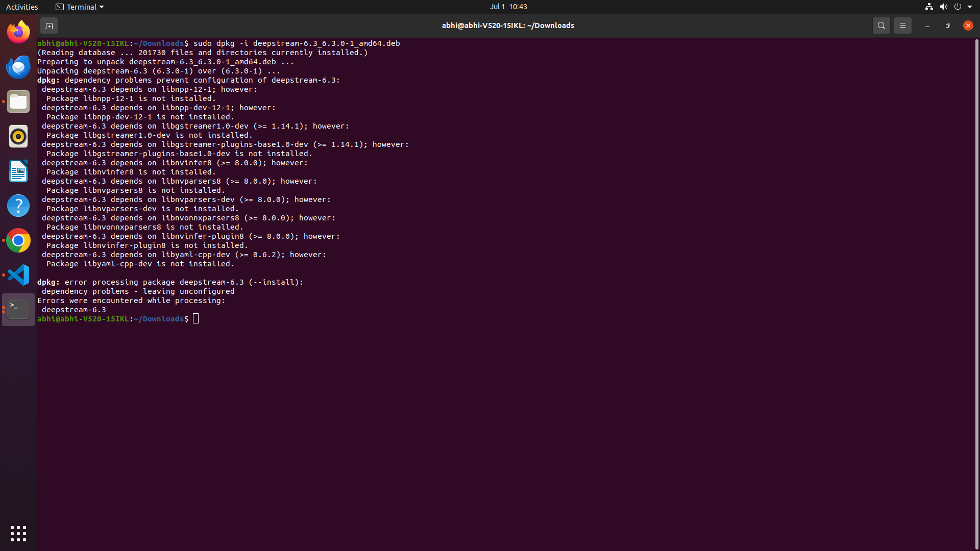Launch LibreOffice Writer from the dock
The width and height of the screenshot is (980, 551).
[18, 171]
